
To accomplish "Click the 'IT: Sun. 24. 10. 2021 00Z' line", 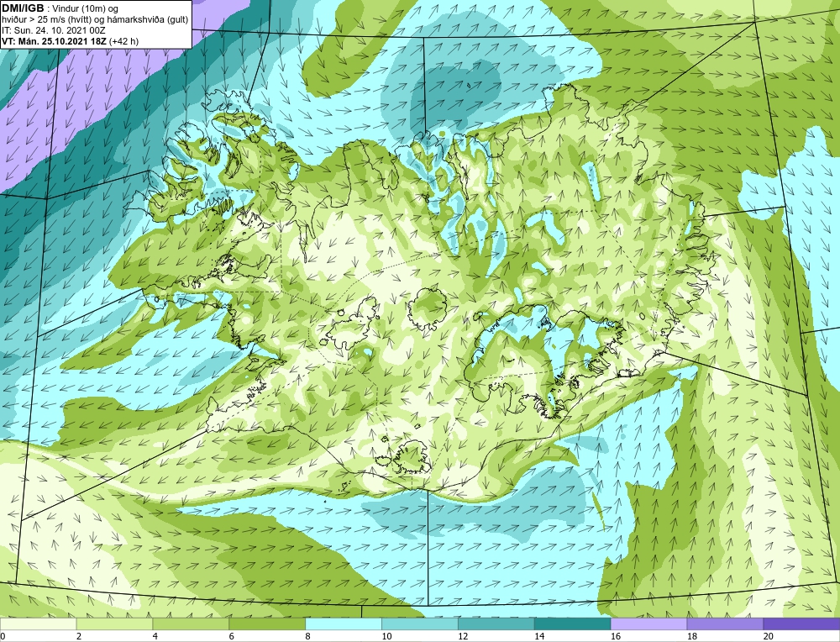I will pos(54,30).
